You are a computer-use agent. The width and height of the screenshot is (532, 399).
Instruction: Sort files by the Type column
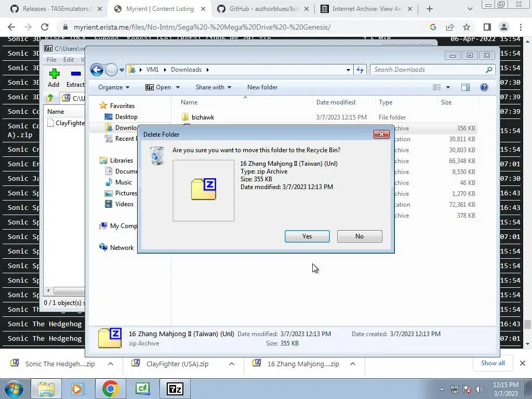point(385,102)
